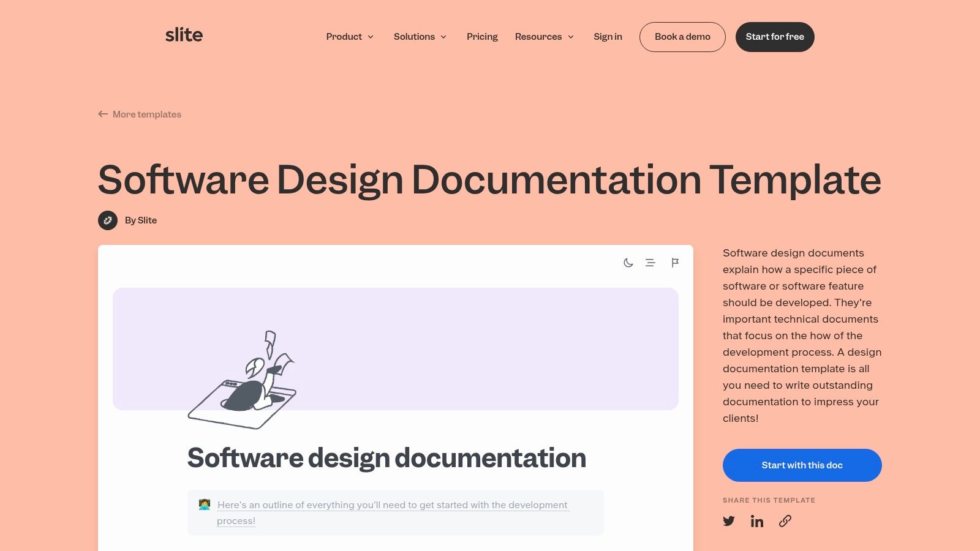
Task: Click the back arrow beside More templates
Action: click(x=103, y=114)
